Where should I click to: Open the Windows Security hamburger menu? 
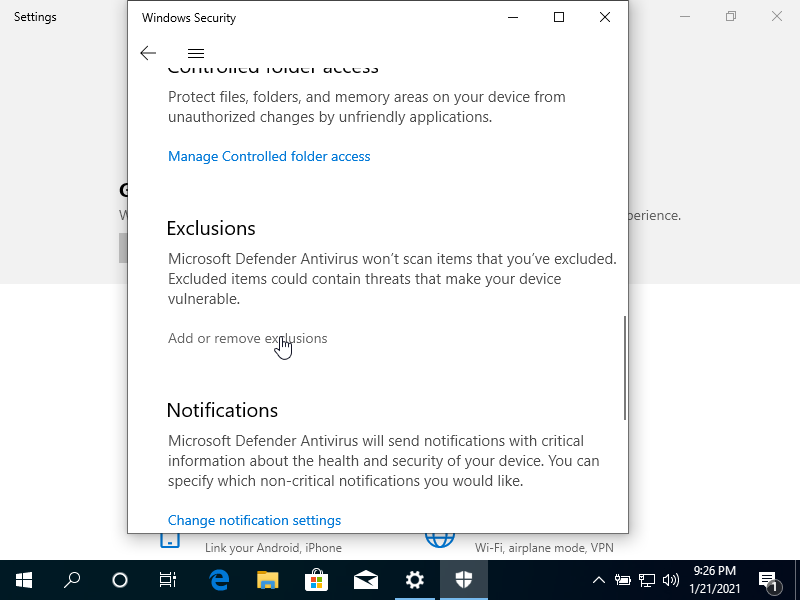pyautogui.click(x=196, y=53)
